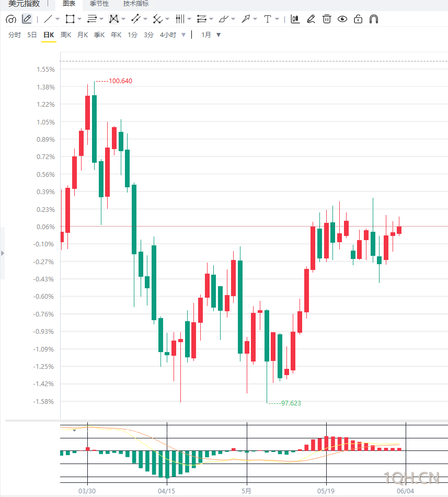The image size is (448, 497).
Task: Click the left side panel expand arrow
Action: [x=3, y=253]
